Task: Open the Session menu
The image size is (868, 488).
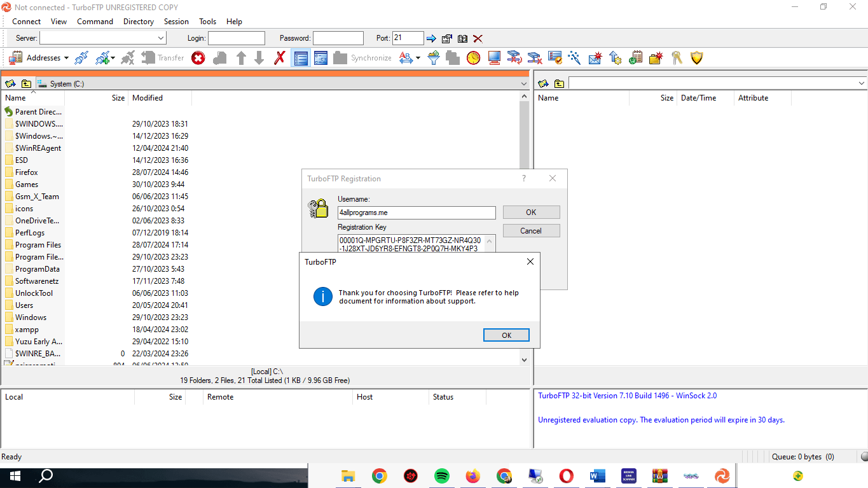Action: pos(176,21)
